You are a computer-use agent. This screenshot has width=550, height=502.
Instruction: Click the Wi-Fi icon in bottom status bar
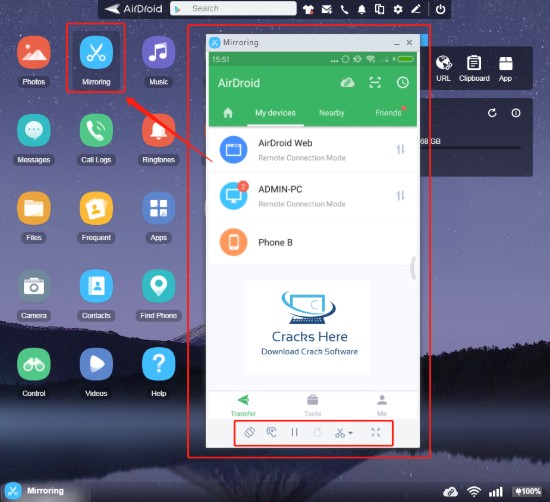point(474,492)
